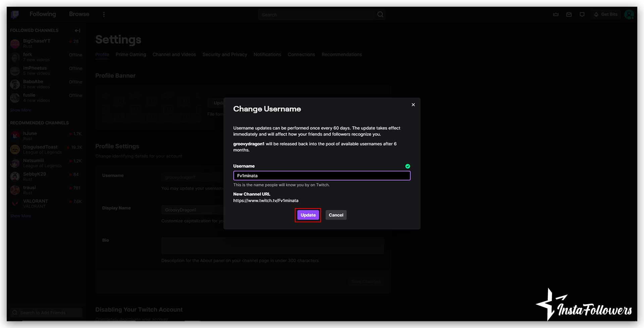
Task: Switch to Connections tab
Action: click(x=301, y=54)
